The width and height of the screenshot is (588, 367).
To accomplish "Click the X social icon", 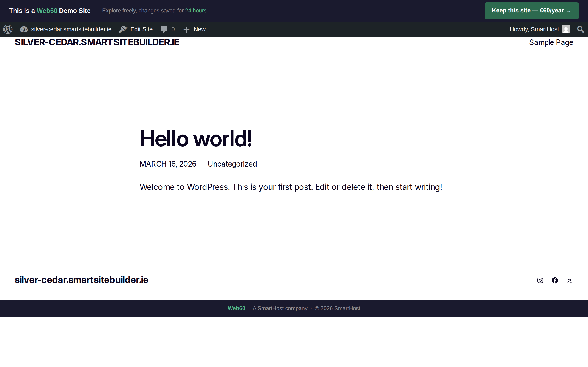I will pos(570,280).
